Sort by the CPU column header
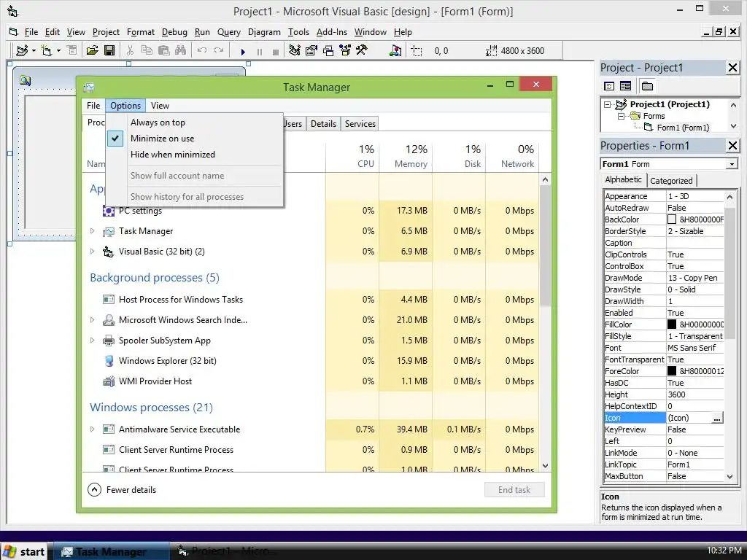Screen dimensions: 747x560 click(352, 156)
